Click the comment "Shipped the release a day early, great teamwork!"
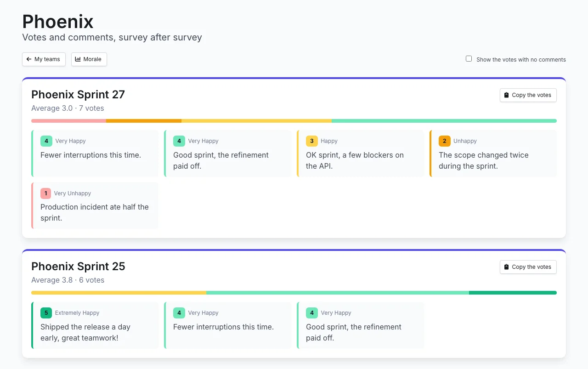This screenshot has height=369, width=588. (x=85, y=332)
